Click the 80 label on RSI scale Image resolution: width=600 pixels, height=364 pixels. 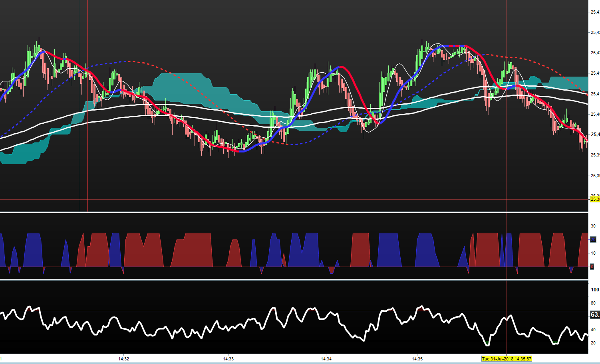[x=593, y=303]
